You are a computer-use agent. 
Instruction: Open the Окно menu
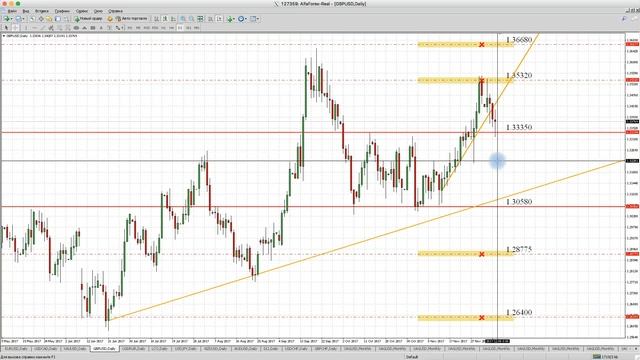click(x=98, y=11)
